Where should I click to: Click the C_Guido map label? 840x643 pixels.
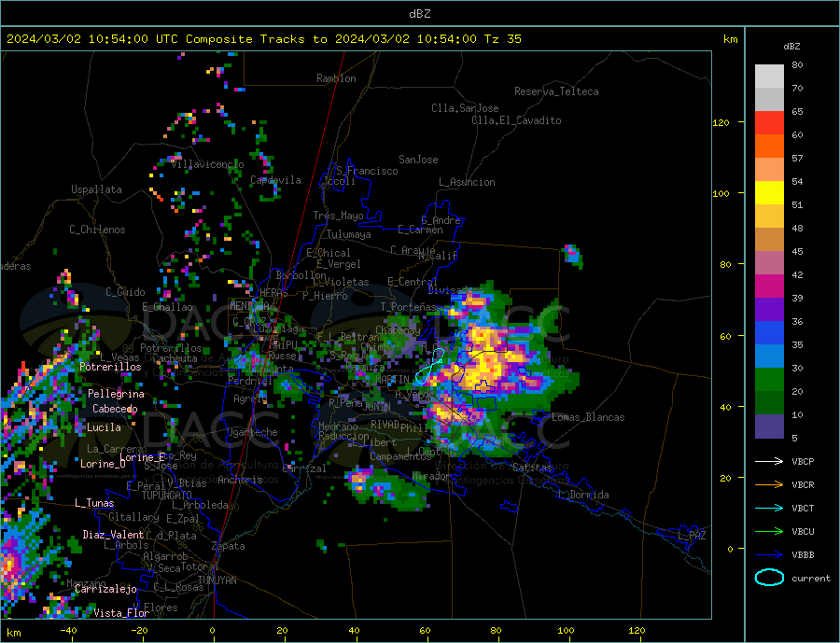point(125,292)
